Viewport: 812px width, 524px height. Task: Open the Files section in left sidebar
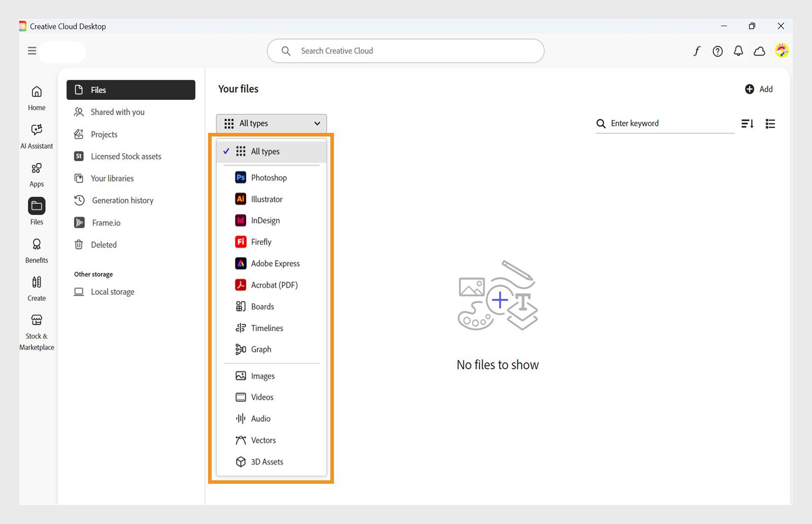click(x=37, y=212)
